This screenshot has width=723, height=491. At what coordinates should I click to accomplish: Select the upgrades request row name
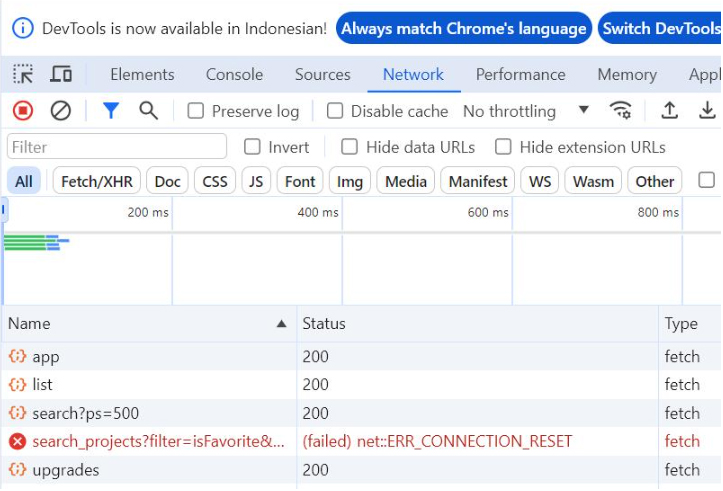point(65,470)
